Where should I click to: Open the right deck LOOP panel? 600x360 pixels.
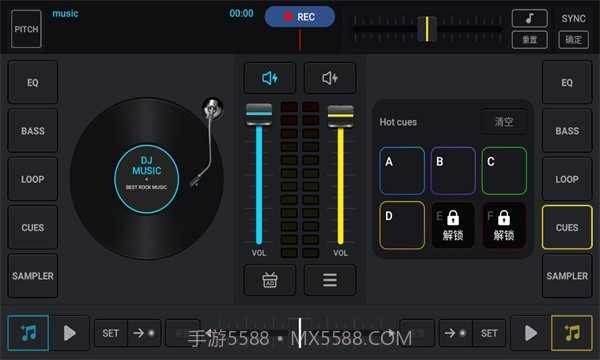coord(567,179)
